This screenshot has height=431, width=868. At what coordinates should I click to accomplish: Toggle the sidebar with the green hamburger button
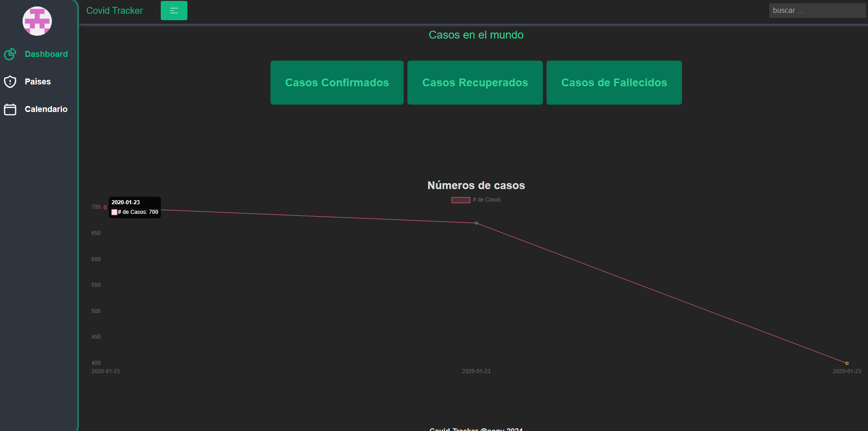tap(174, 11)
